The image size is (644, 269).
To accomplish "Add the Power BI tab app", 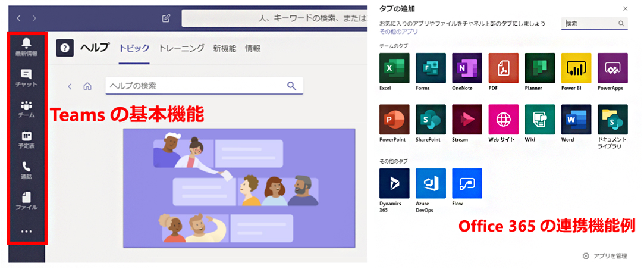I will click(x=576, y=68).
